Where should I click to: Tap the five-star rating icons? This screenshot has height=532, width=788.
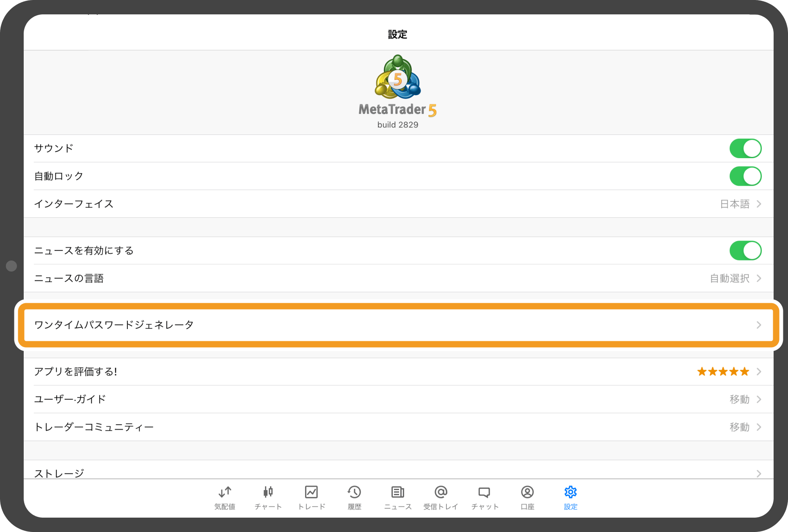click(x=723, y=372)
